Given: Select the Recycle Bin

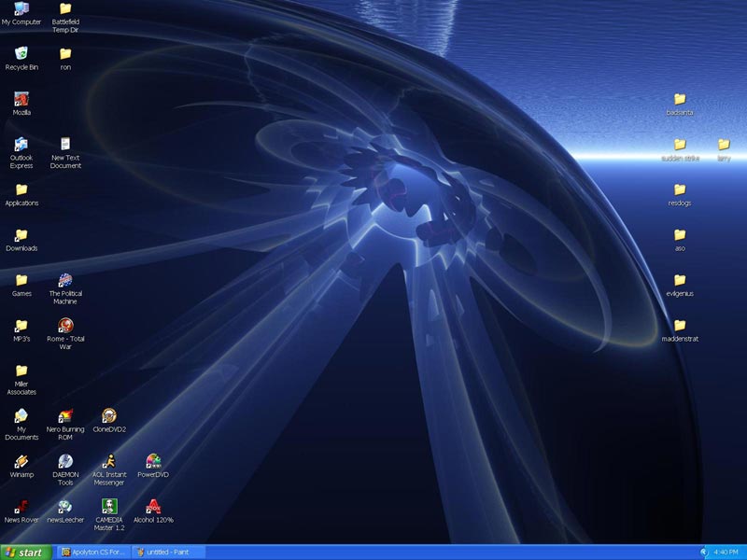Looking at the screenshot, I should point(21,54).
